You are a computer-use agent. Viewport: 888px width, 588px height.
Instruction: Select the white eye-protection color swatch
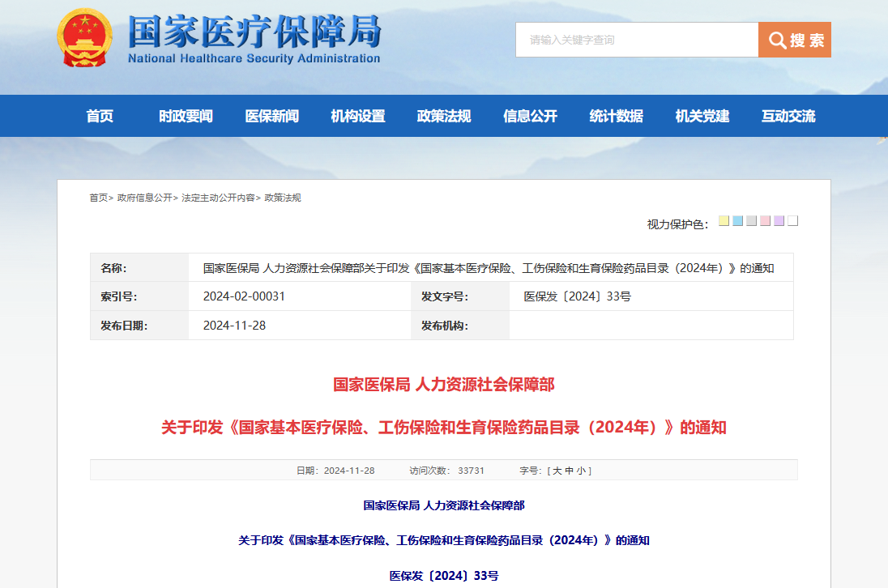coord(793,221)
